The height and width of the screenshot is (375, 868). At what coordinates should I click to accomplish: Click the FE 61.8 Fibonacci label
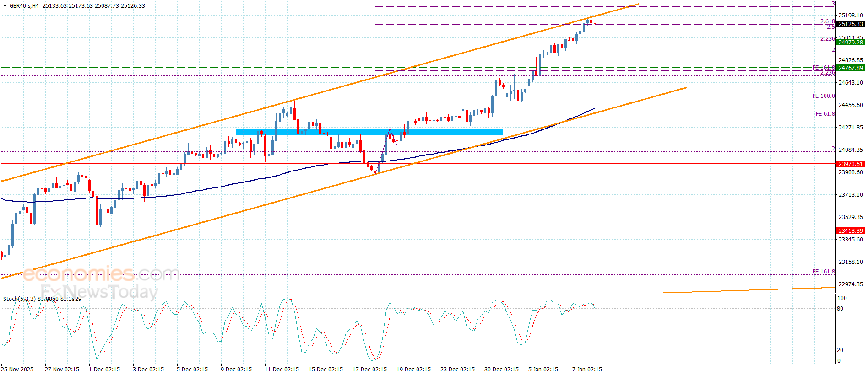point(825,114)
